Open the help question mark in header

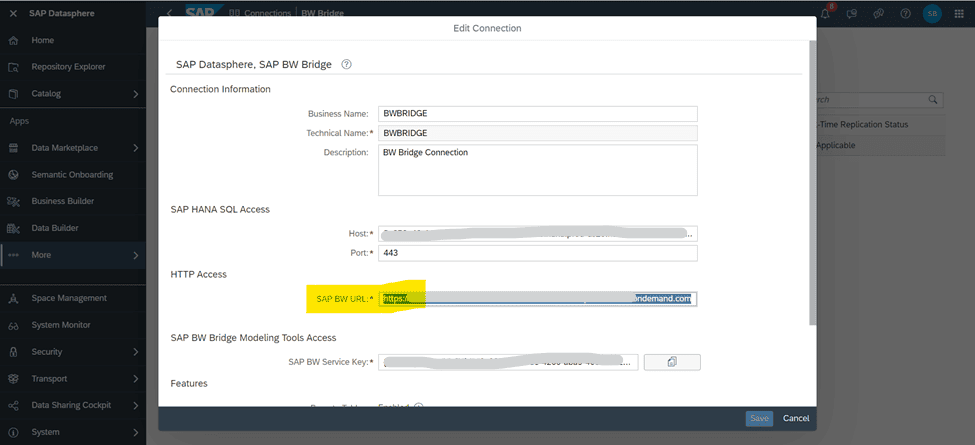point(905,13)
